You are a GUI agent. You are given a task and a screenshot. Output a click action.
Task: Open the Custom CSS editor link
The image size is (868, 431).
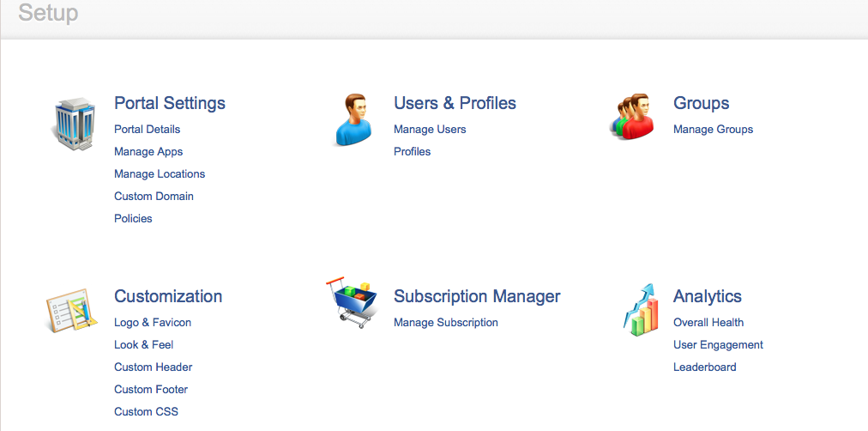pos(146,412)
